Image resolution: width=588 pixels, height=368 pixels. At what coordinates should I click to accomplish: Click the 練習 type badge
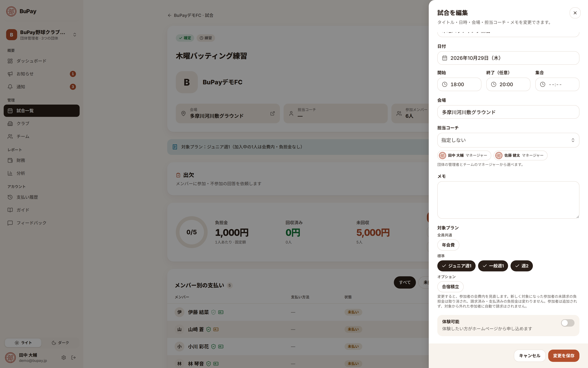[205, 38]
